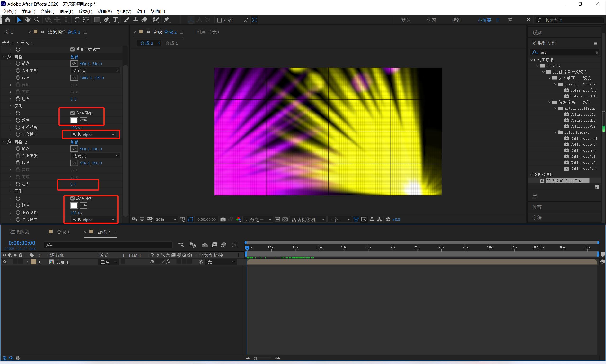Screen dimensions: 606x364
Task: Select the Home icon in toolbar
Action: point(8,20)
